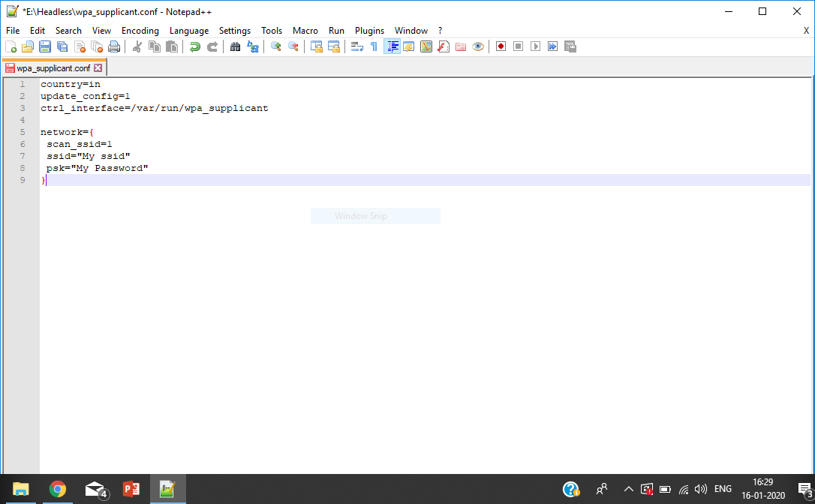Toggle word wrap on the toolbar
This screenshot has height=504, width=815.
pos(355,46)
